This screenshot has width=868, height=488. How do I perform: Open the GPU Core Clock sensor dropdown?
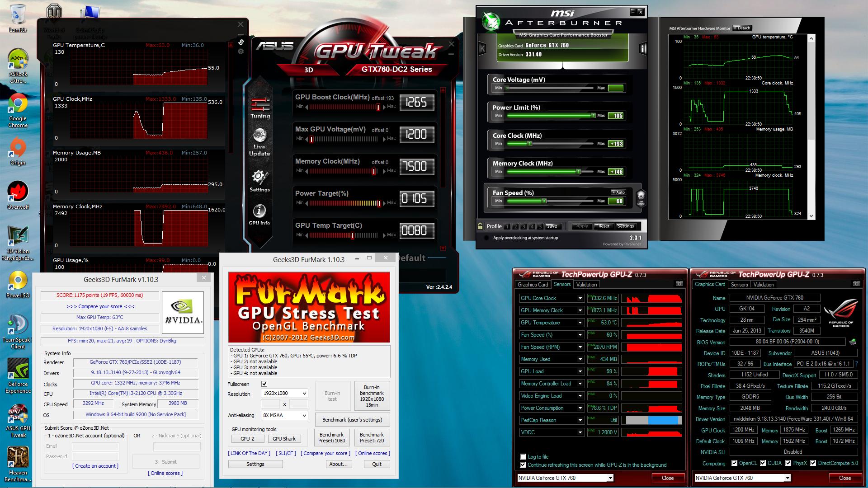(x=580, y=298)
